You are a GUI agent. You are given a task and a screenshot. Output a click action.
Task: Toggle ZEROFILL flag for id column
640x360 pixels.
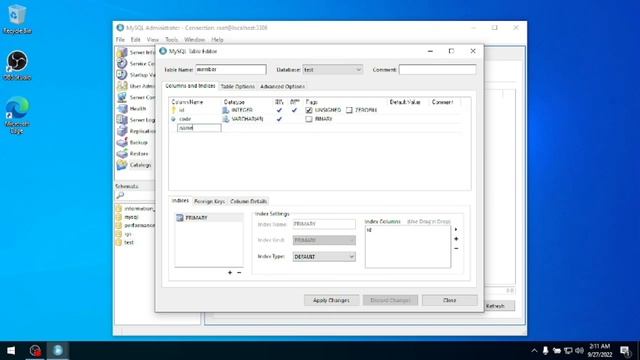pyautogui.click(x=349, y=110)
